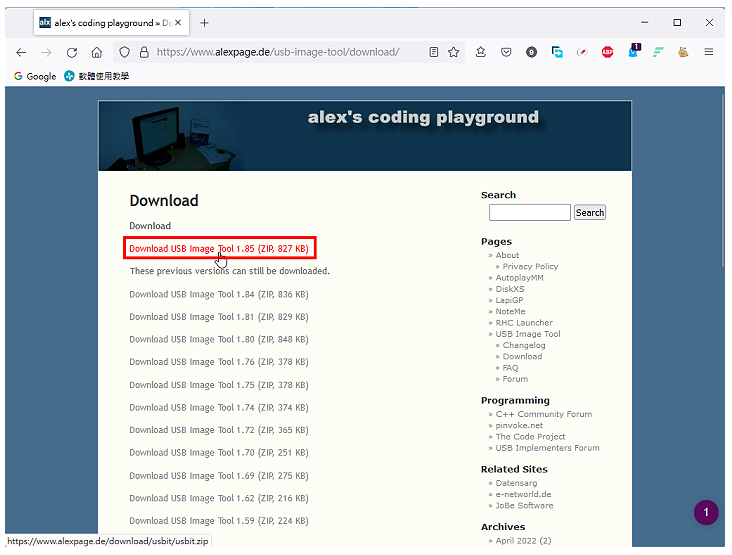Download USB Image Tool 1.75 zip
The width and height of the screenshot is (732, 555).
219,385
